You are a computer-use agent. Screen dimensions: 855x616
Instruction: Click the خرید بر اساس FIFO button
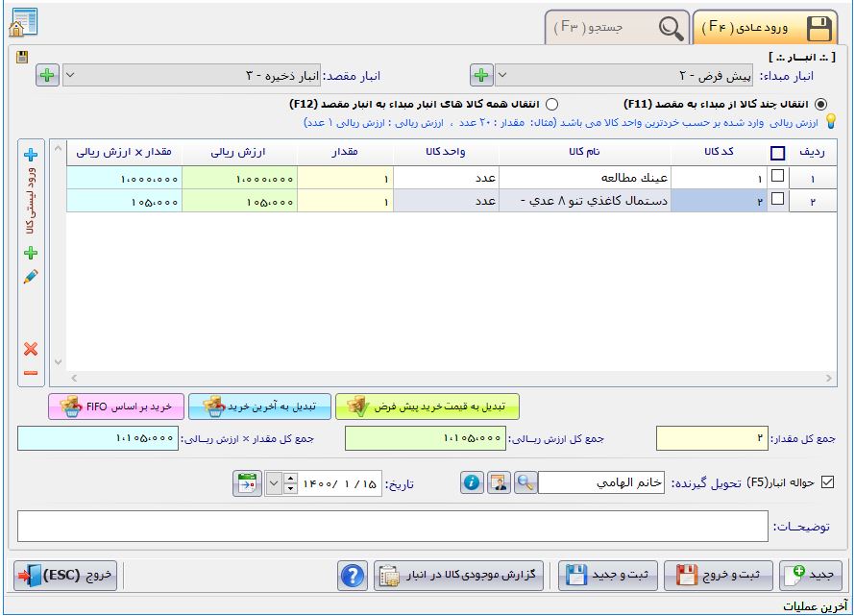(115, 407)
